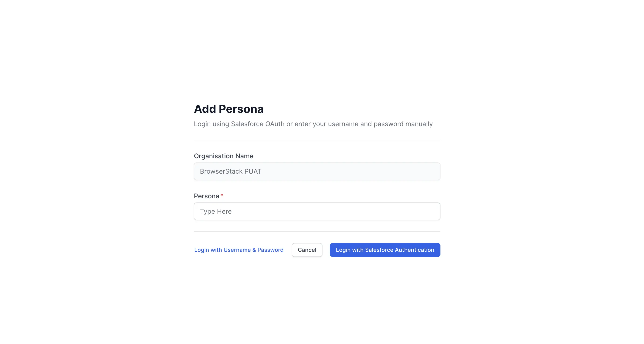
Task: Click the red asterisk next to Persona
Action: (x=222, y=195)
